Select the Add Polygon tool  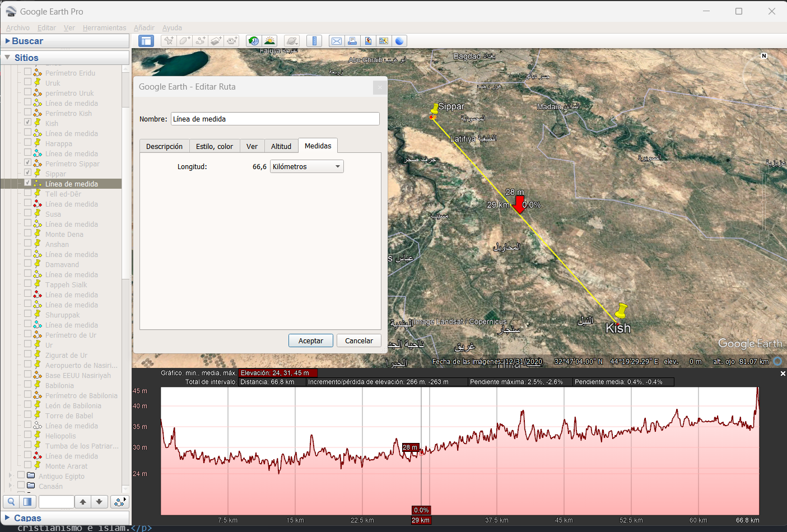(185, 41)
